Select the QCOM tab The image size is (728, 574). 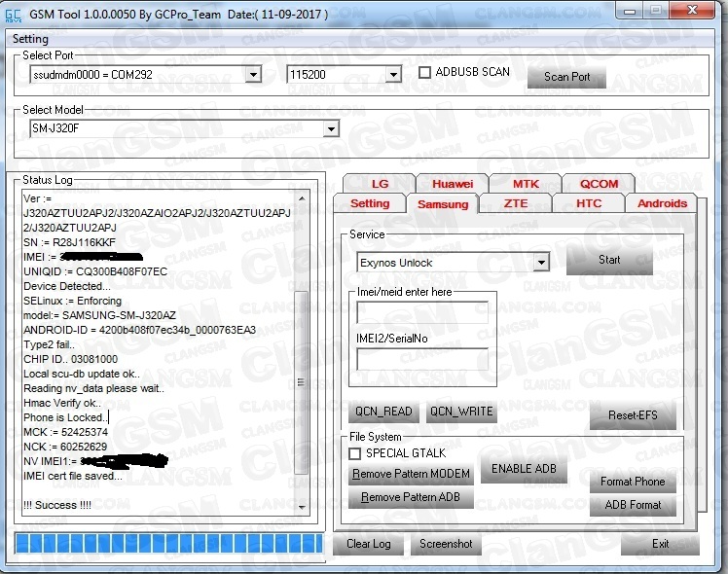[600, 184]
